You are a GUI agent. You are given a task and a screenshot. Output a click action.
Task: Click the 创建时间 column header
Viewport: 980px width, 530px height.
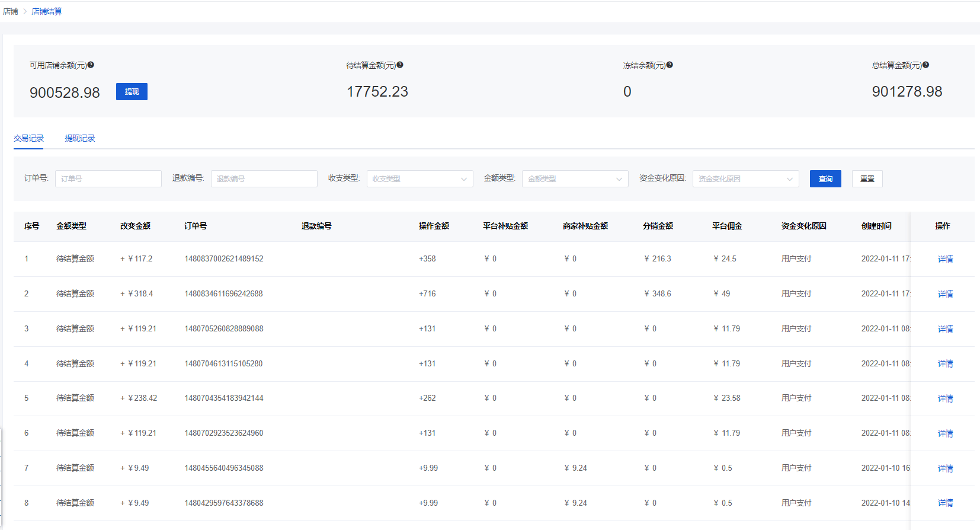[x=876, y=226]
